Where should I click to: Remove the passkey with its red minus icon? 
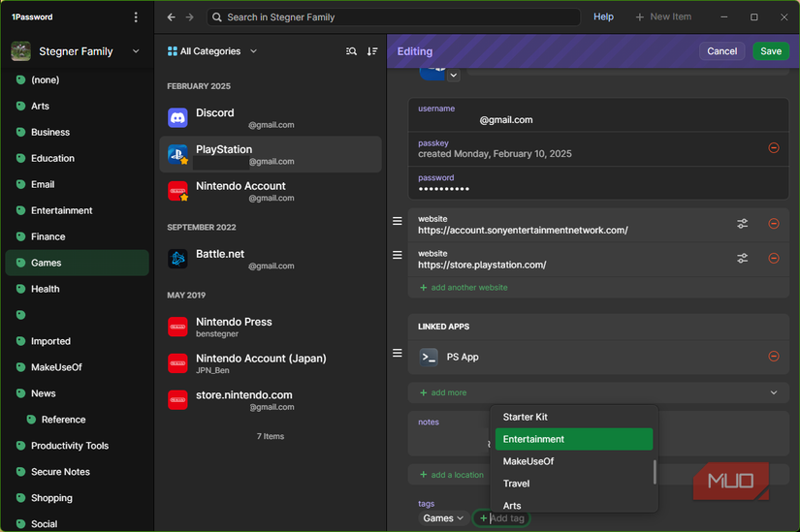[x=773, y=147]
